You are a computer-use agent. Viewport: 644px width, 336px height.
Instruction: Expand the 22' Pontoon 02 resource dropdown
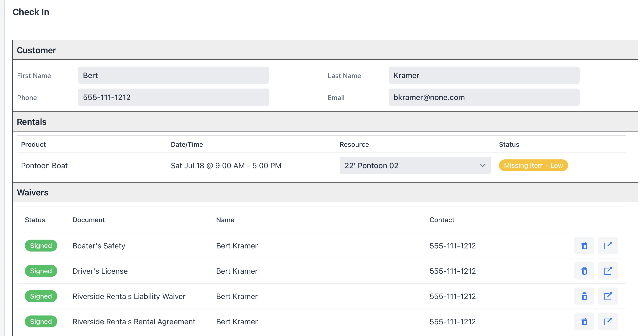click(415, 165)
